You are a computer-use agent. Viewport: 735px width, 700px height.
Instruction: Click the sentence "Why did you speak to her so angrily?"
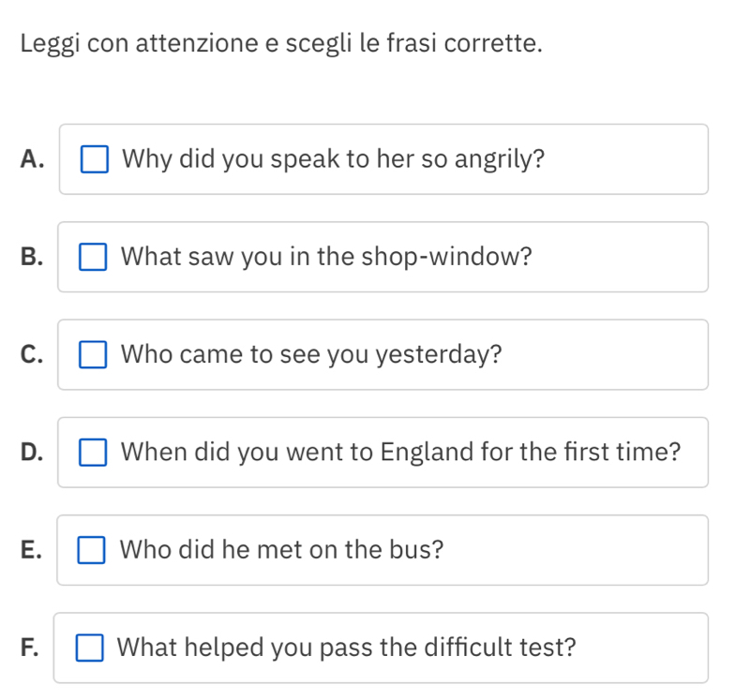[x=334, y=158]
